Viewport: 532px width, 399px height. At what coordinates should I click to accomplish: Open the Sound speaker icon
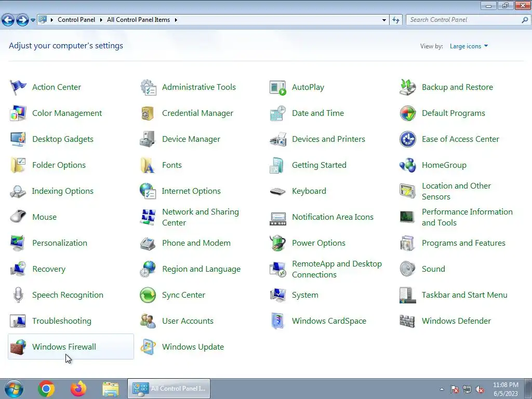pyautogui.click(x=407, y=269)
